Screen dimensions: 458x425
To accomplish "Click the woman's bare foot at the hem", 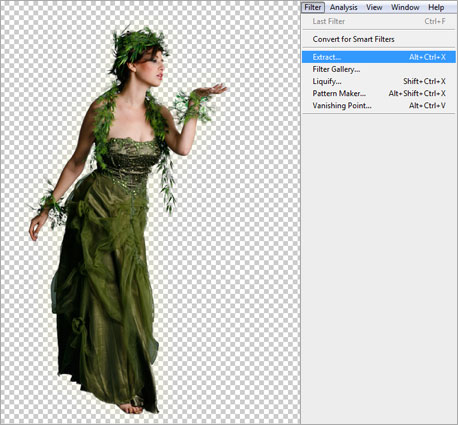I will pyautogui.click(x=132, y=407).
